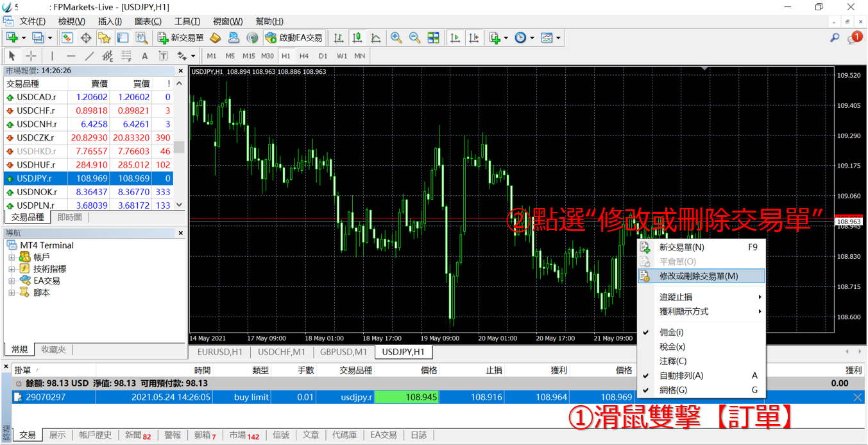Toggle the Market Watch window icon
This screenshot has width=868, height=445.
click(67, 38)
